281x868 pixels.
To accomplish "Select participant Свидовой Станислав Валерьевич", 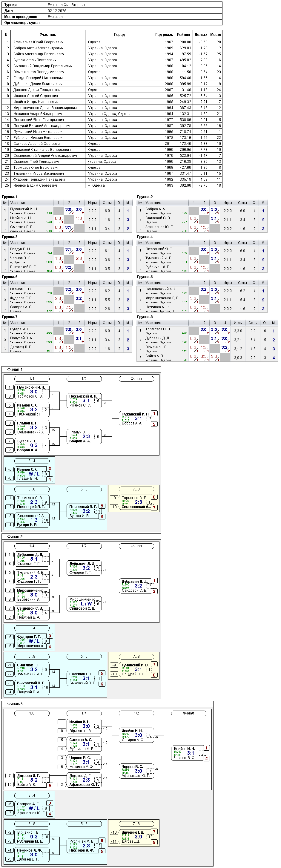I will point(42,150).
